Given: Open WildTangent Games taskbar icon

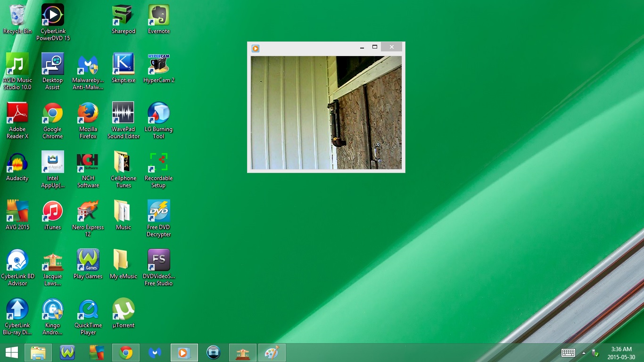Looking at the screenshot, I should coord(67,353).
